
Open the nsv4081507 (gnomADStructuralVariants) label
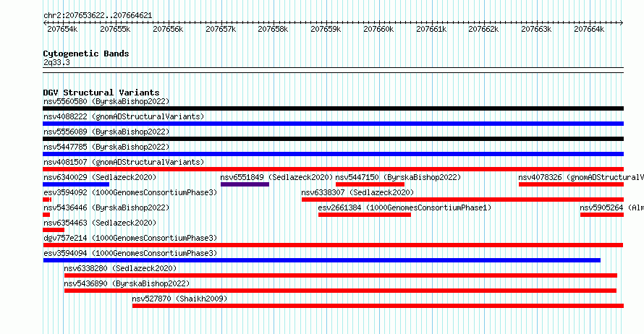[x=124, y=162]
